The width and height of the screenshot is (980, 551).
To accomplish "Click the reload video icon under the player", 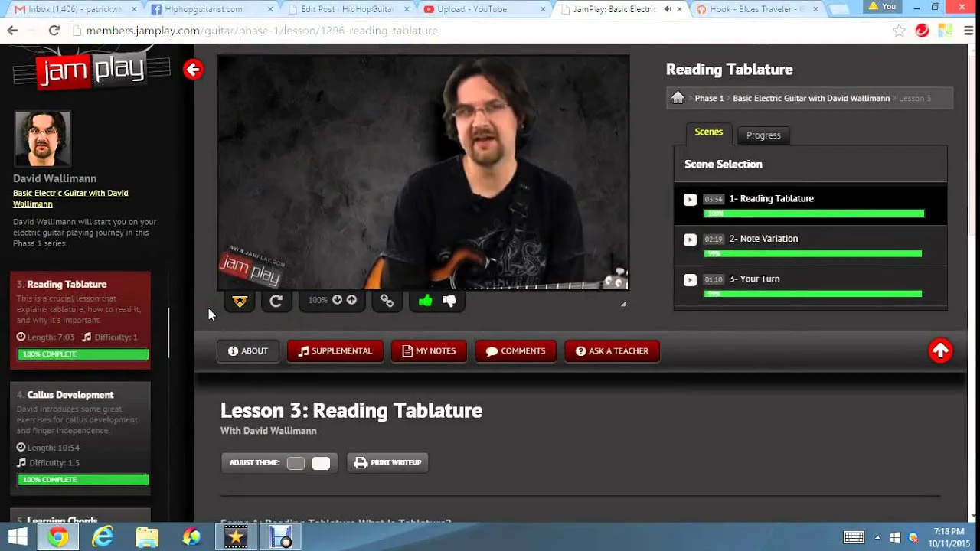I will (x=276, y=301).
